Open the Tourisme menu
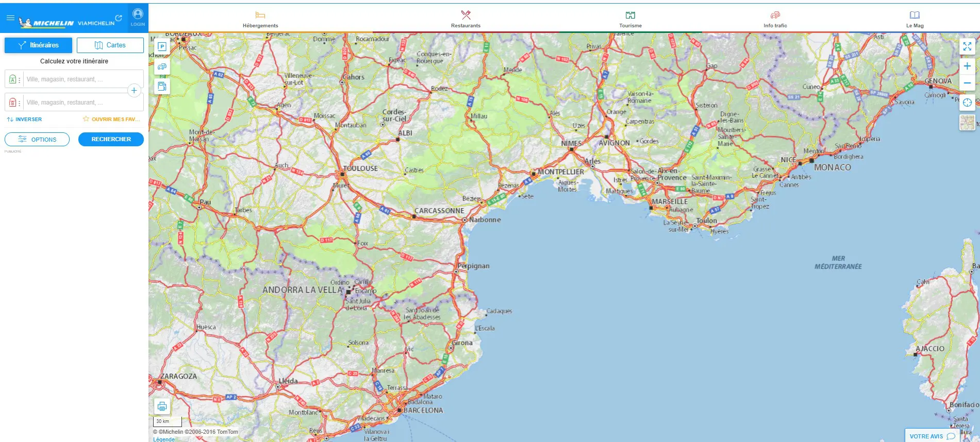Viewport: 980px width, 442px height. [x=630, y=19]
